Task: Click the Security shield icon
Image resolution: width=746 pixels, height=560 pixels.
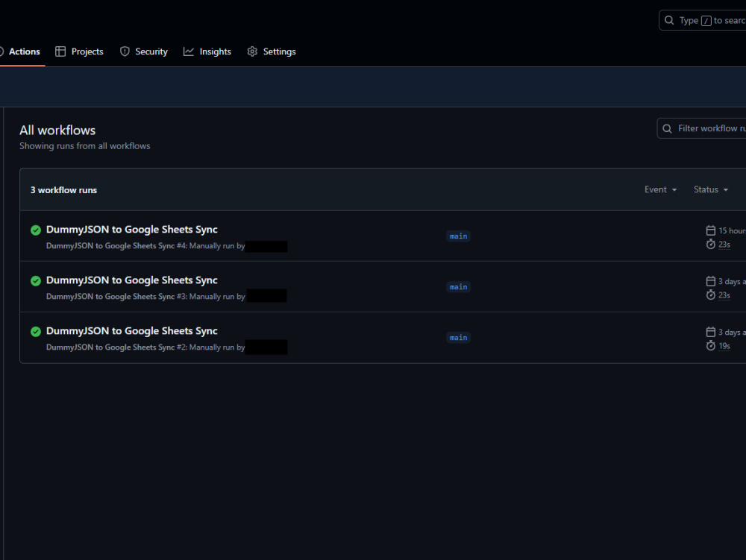Action: (125, 51)
